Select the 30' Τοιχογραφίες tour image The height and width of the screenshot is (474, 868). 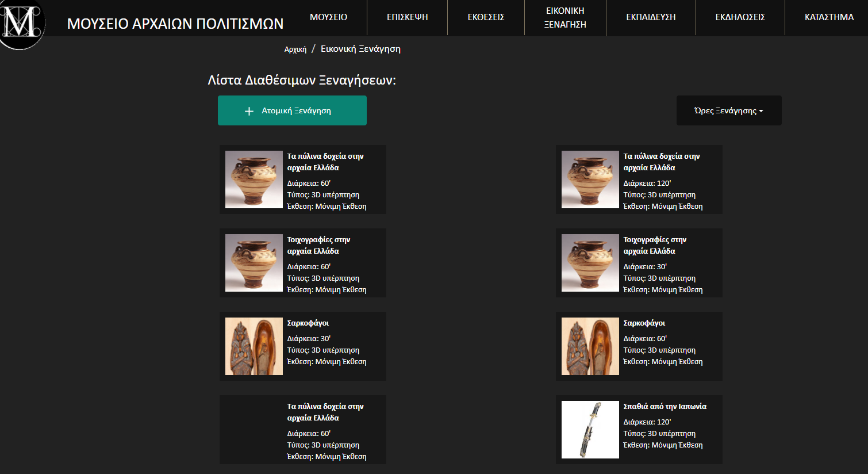(x=590, y=263)
